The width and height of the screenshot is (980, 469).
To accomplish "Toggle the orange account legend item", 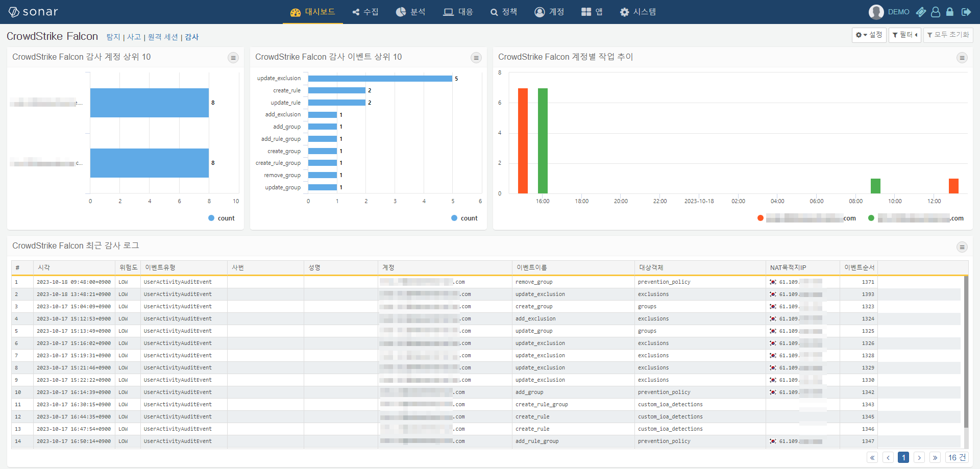I will pos(806,218).
